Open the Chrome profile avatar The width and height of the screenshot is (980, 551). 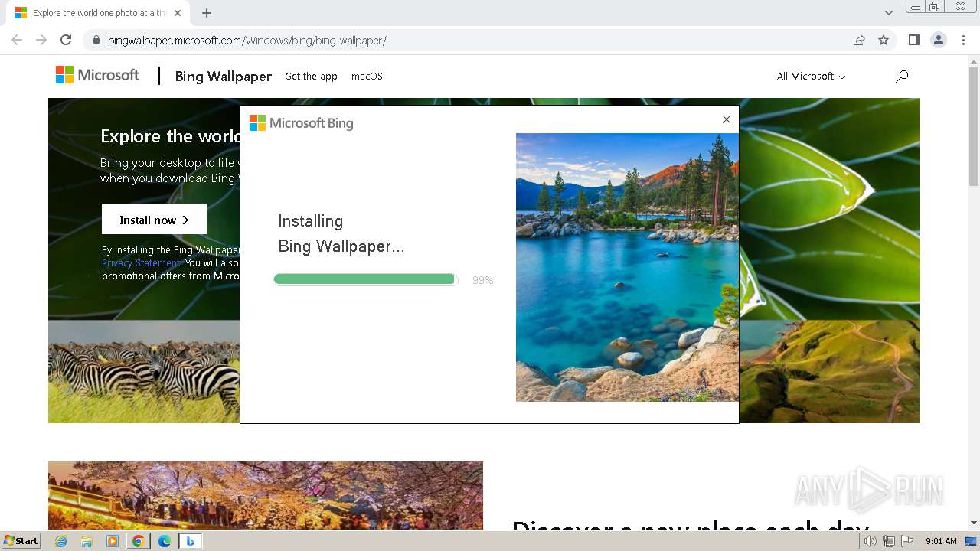(939, 40)
